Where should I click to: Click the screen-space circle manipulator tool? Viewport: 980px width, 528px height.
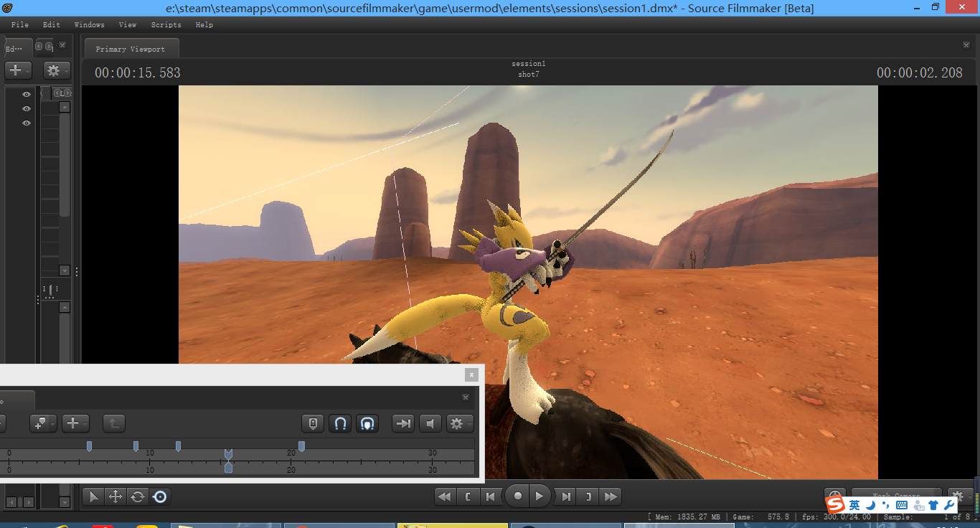[160, 496]
